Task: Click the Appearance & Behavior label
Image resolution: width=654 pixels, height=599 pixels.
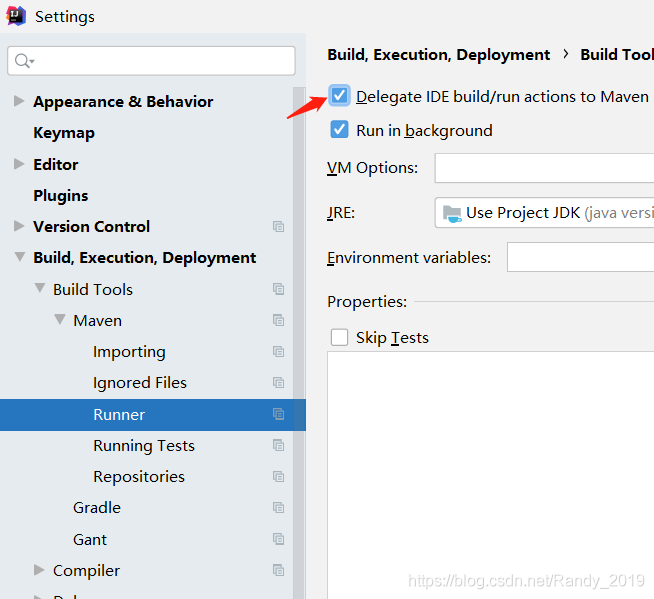Action: pos(123,102)
